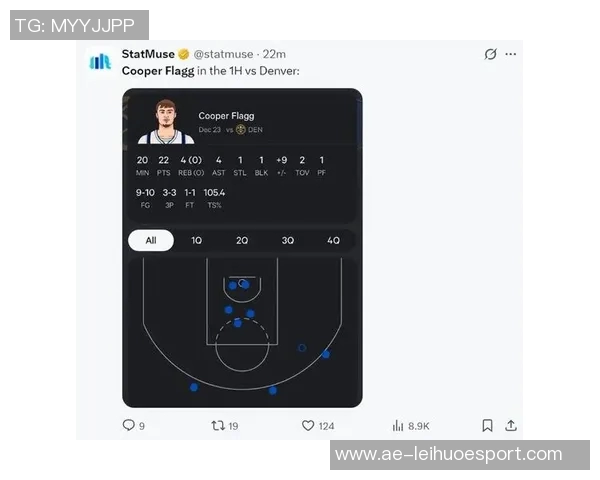Click the Denver Nuggets team logo
600x480 pixels.
(240, 129)
